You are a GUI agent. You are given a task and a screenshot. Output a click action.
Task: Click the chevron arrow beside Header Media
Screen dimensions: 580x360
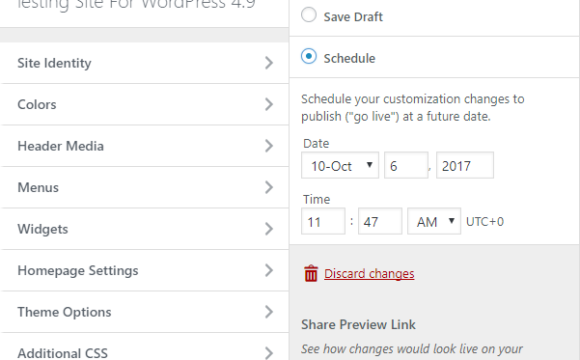269,146
